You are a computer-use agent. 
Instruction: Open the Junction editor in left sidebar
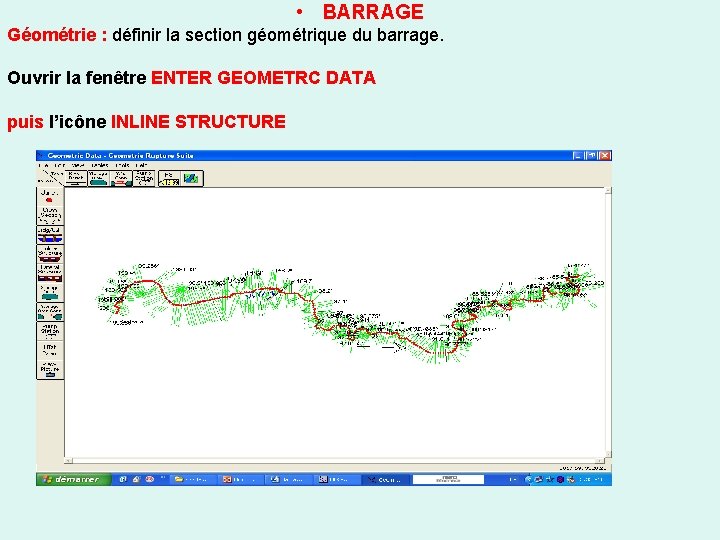click(50, 197)
